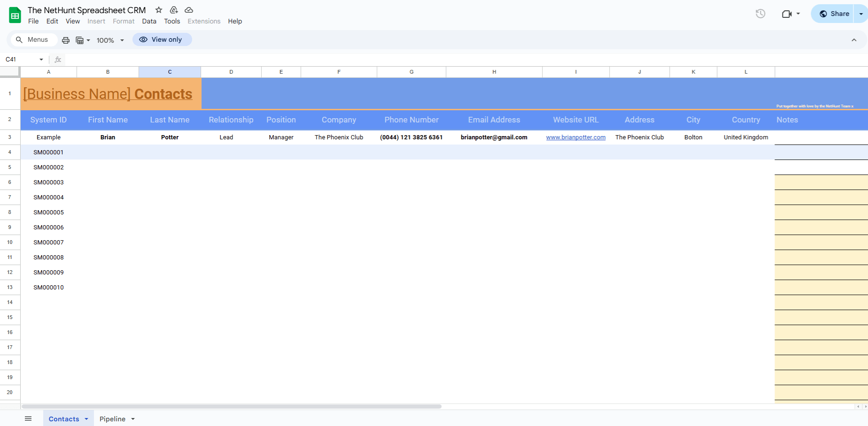Viewport: 868px width, 426px height.
Task: Start a video call with the camera icon
Action: tap(787, 14)
